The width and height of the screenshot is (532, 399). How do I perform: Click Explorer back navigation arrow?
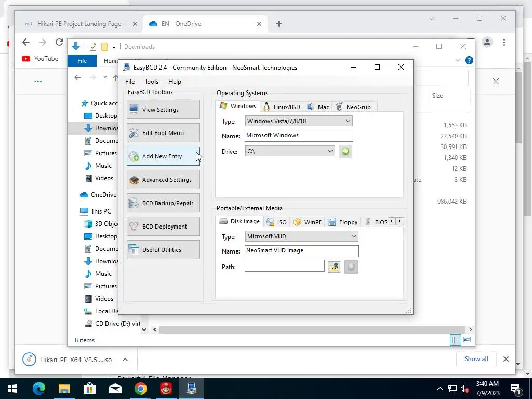[77, 77]
